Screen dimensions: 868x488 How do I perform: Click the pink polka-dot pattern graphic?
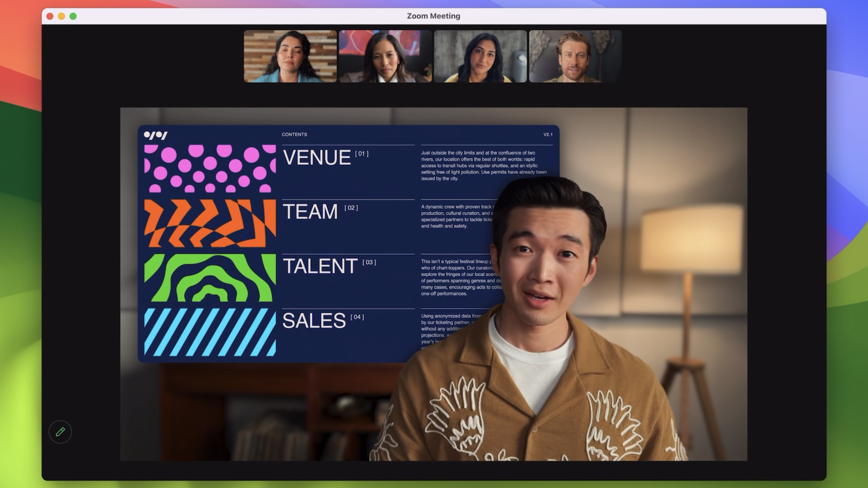[x=210, y=168]
